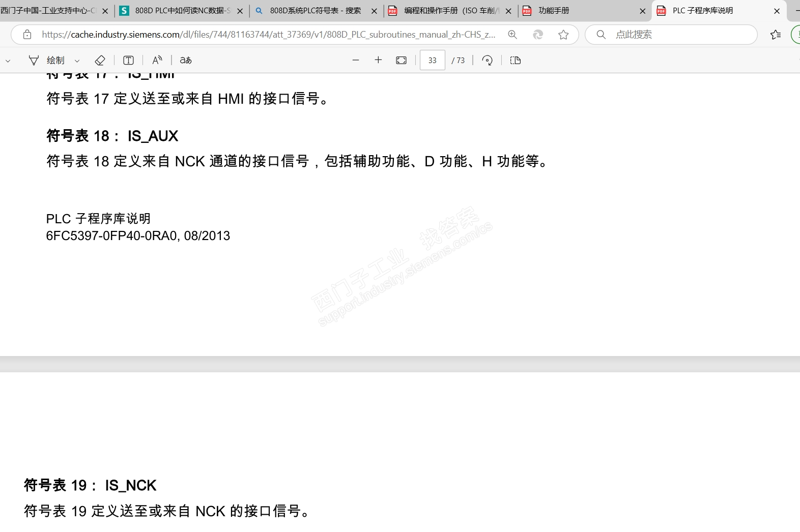Open the page view layout options
800x532 pixels.
pos(516,61)
